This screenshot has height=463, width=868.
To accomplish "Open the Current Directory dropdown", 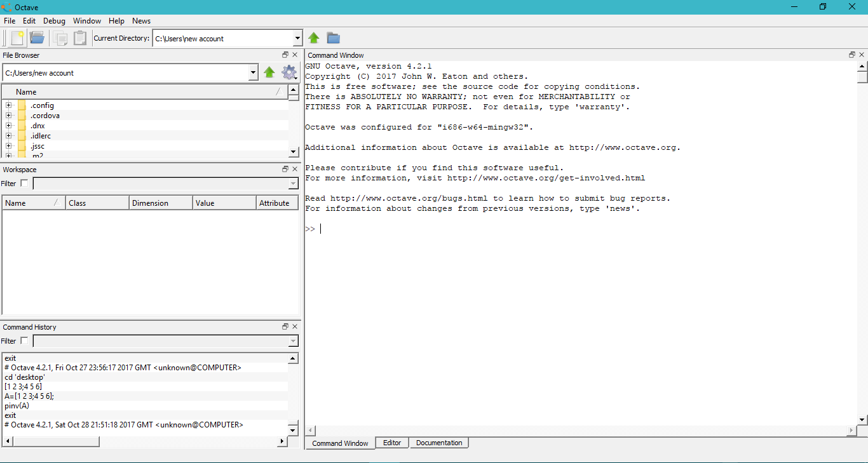I will [297, 38].
